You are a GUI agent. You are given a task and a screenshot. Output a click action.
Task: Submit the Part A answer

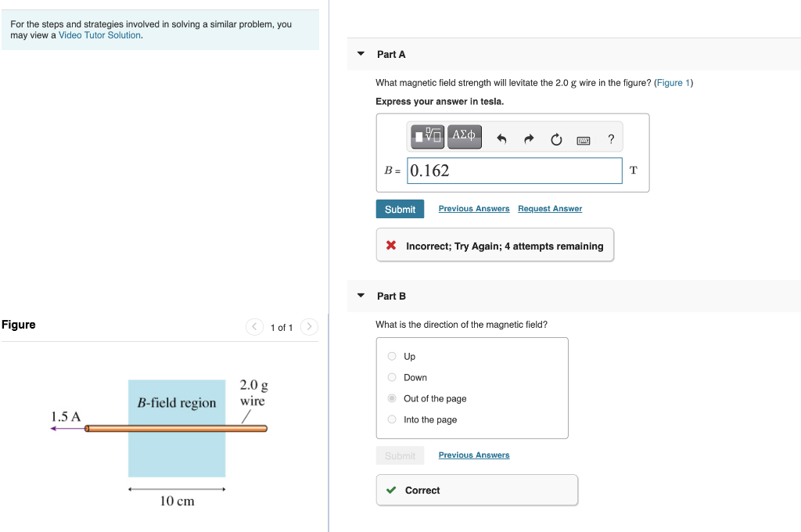tap(400, 209)
